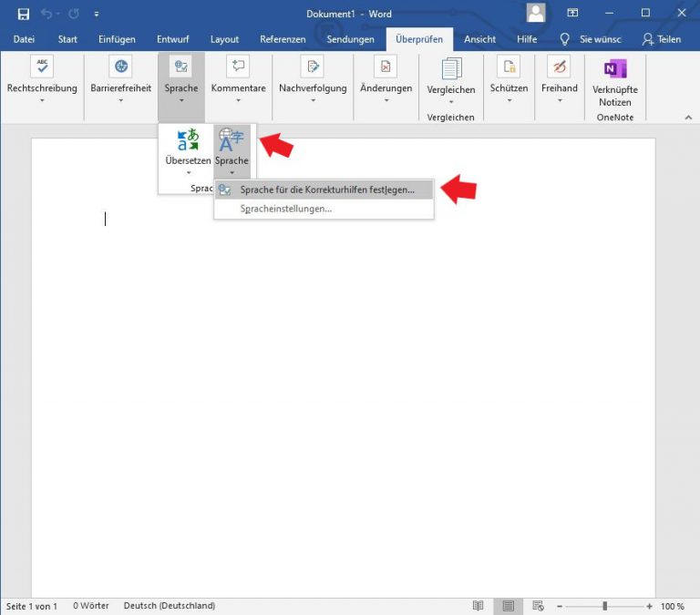The width and height of the screenshot is (700, 615).
Task: Click the Rechtschreibung ABC check icon
Action: [42, 66]
